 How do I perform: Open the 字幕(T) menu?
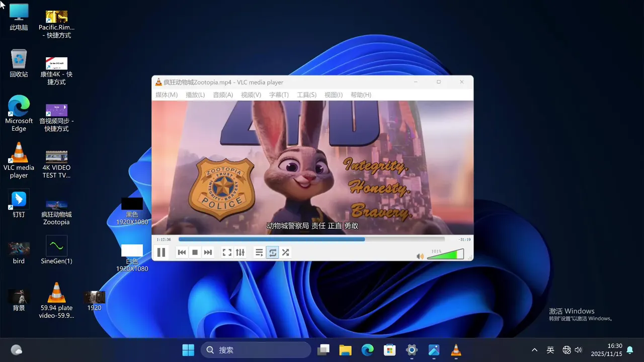point(279,95)
